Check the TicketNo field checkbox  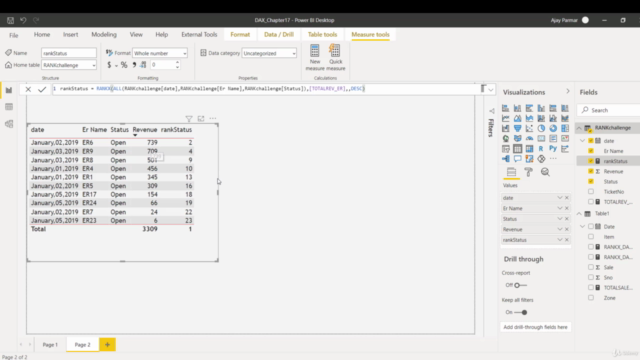591,191
